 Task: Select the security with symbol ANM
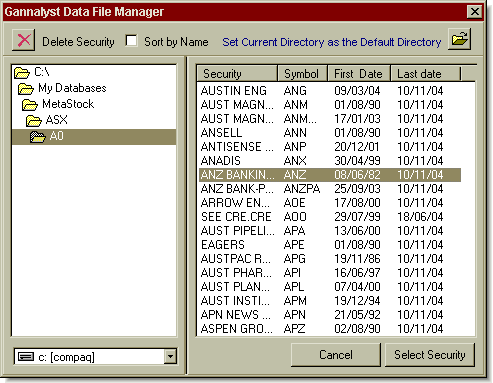[330, 105]
